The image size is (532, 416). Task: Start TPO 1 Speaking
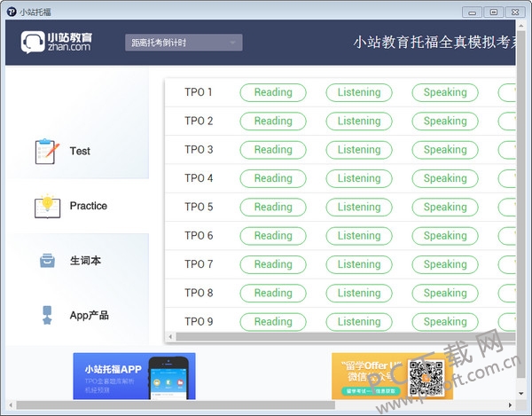coord(445,92)
